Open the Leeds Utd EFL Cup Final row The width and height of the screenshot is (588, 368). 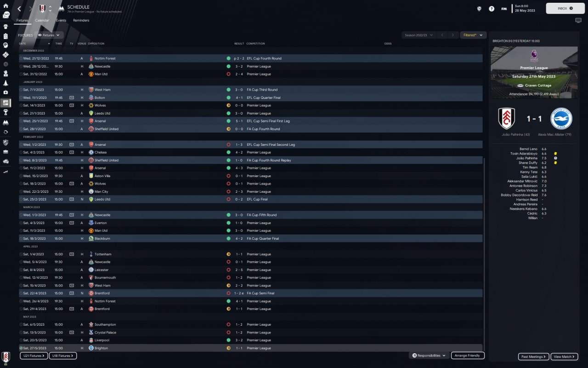[251, 200]
